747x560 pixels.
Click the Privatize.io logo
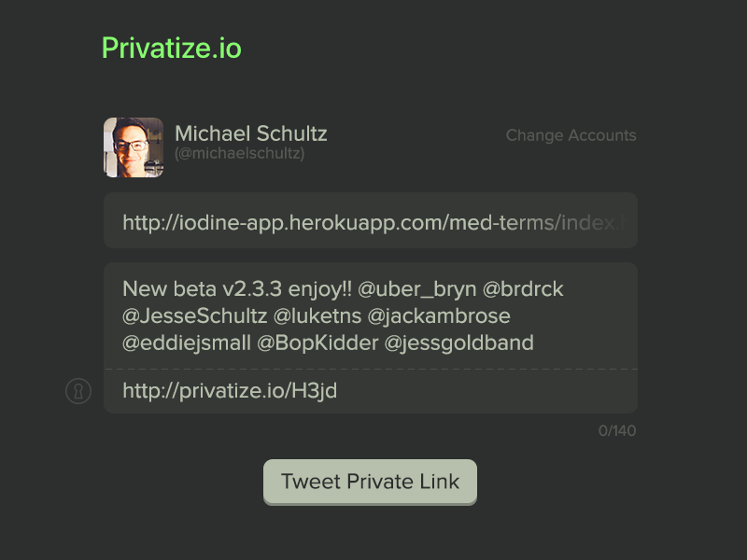[x=173, y=47]
